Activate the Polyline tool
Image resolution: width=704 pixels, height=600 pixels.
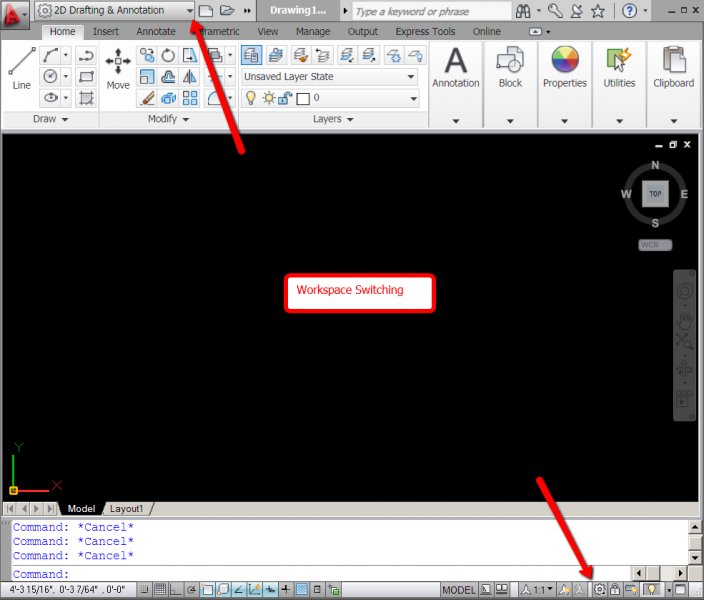85,56
